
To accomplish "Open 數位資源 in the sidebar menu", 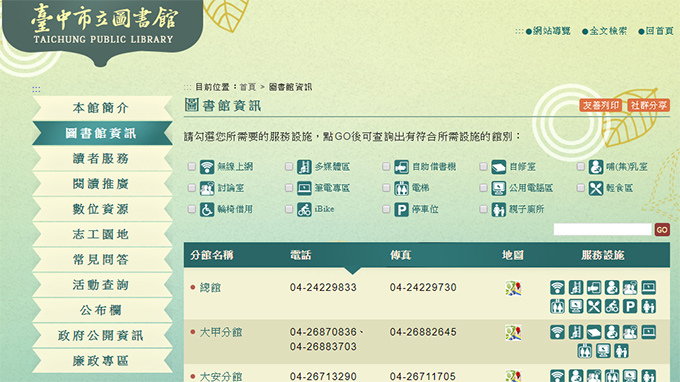I will 102,209.
